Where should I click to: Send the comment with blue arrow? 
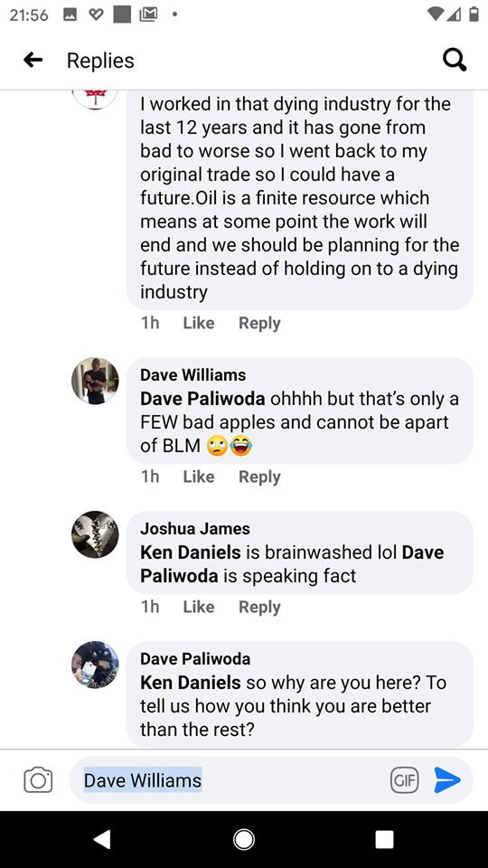(447, 780)
